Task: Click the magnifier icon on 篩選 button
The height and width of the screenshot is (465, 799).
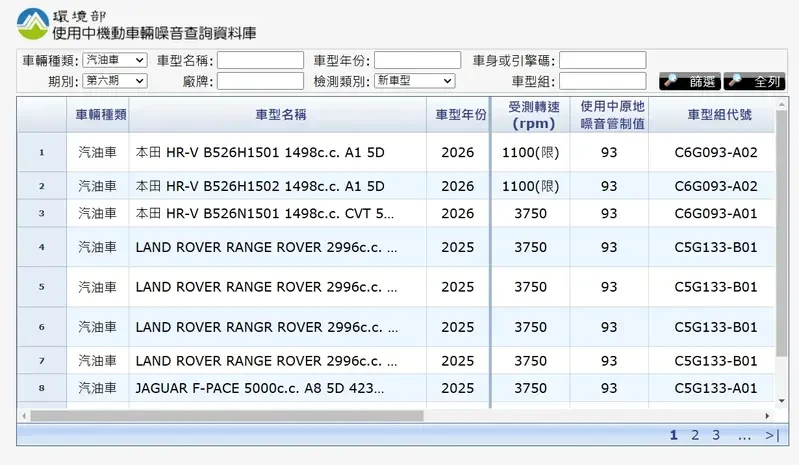Action: click(671, 80)
